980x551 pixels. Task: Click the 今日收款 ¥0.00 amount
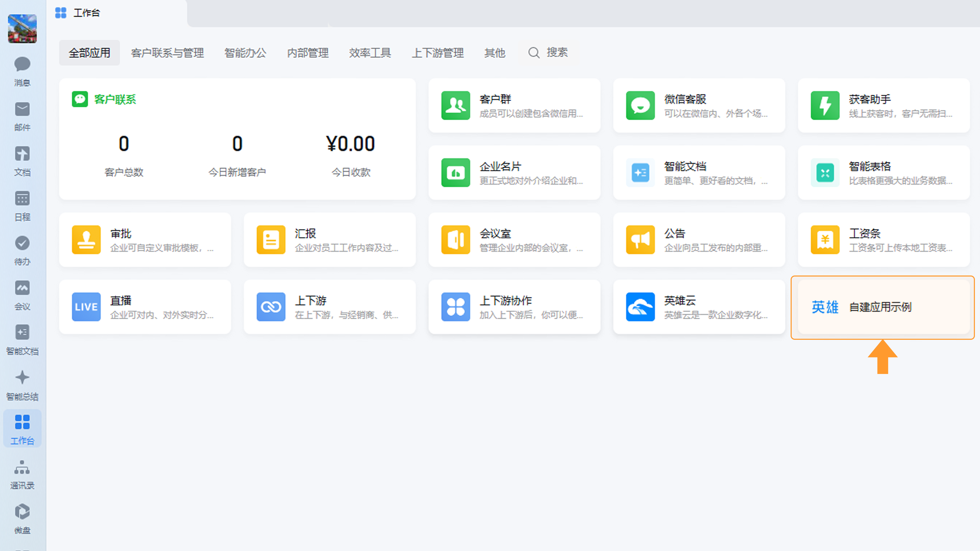click(x=350, y=144)
